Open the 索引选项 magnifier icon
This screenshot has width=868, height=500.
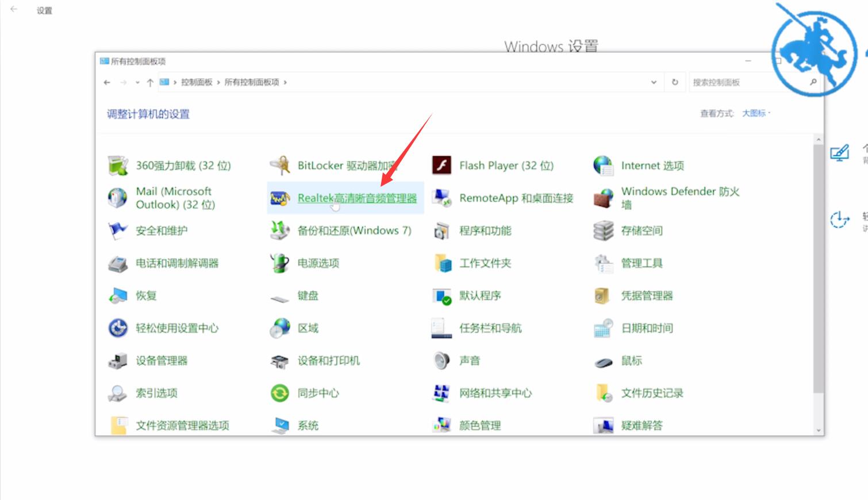click(118, 393)
